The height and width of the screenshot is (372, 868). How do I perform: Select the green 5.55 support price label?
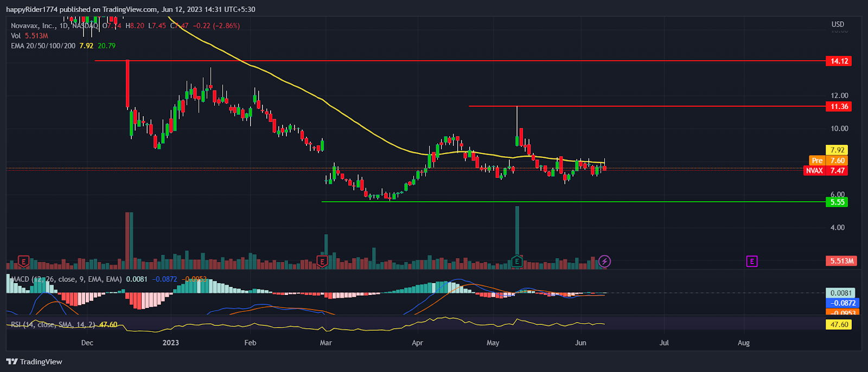click(x=837, y=202)
